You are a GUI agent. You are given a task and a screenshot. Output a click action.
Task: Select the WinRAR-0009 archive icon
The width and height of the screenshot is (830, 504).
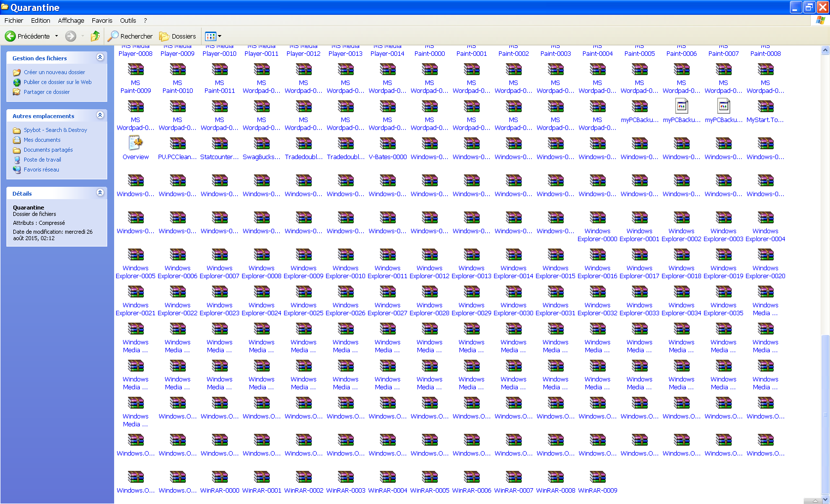(597, 477)
